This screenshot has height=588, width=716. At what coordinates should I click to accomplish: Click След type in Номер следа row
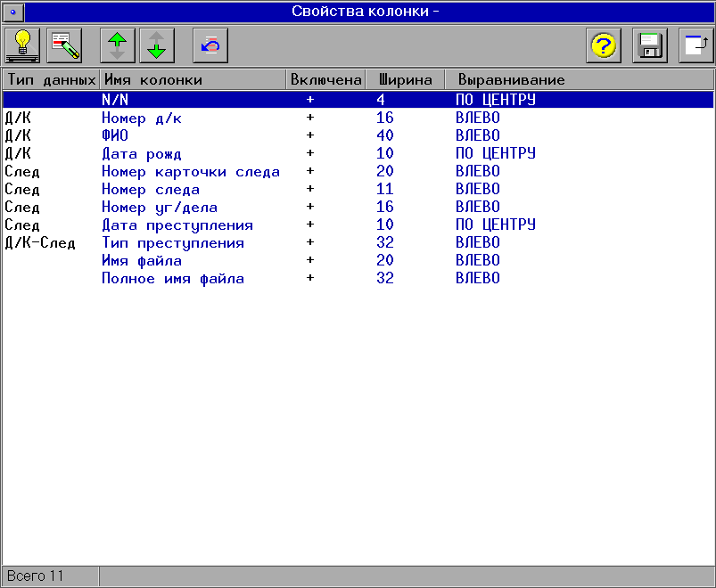pos(22,189)
